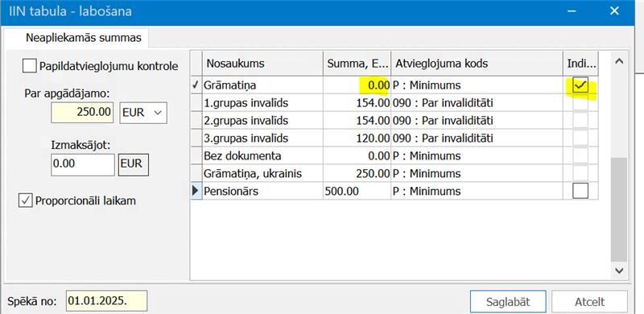Minimize the IIN tabula dialog window
644x314 pixels.
pyautogui.click(x=571, y=11)
